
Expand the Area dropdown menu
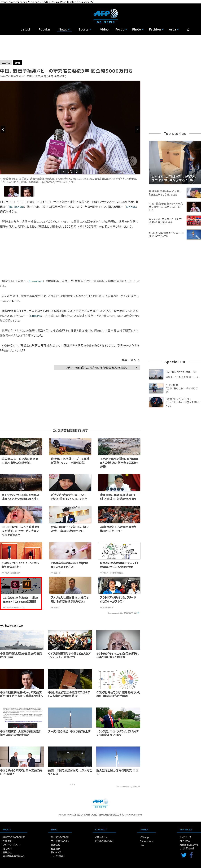point(174,30)
